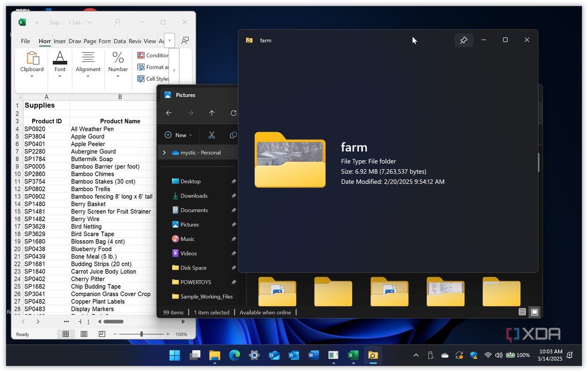Click the Cell Styles icon in Excel
This screenshot has height=372, width=588.
pos(141,79)
